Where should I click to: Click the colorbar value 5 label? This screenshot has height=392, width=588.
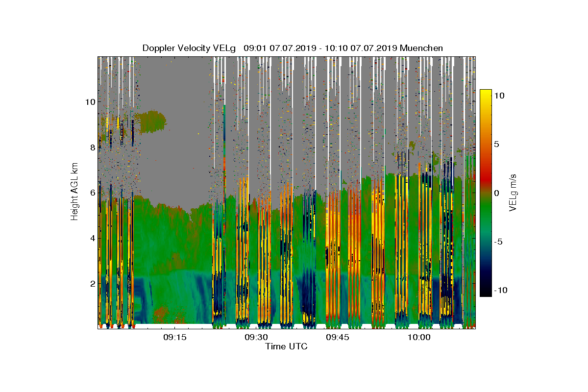pyautogui.click(x=497, y=144)
